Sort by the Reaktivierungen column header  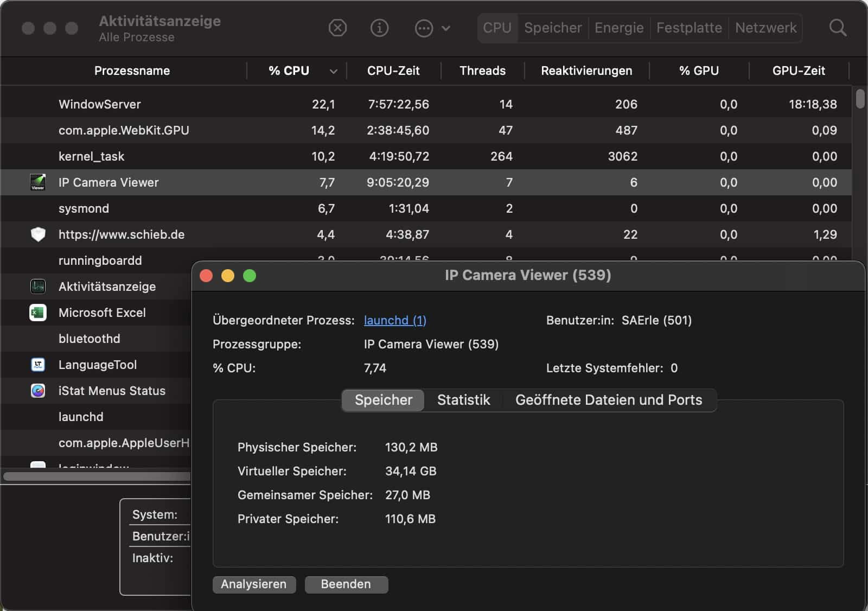coord(586,71)
